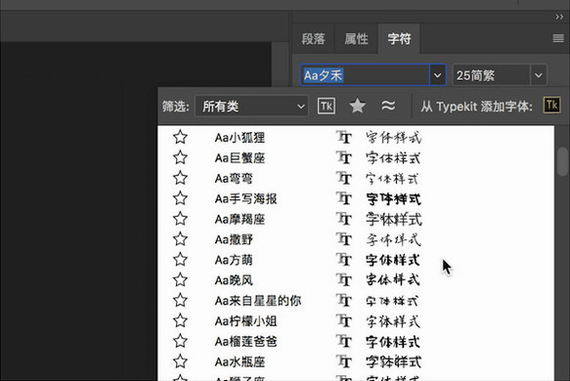The width and height of the screenshot is (570, 381).
Task: Favorite Aa柠檬小姐 using its star
Action: 180,321
